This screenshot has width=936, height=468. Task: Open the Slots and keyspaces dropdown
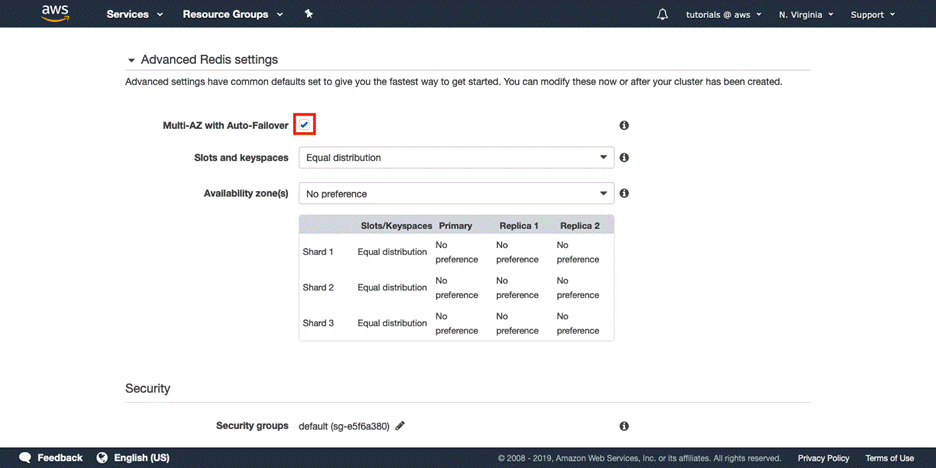[456, 158]
